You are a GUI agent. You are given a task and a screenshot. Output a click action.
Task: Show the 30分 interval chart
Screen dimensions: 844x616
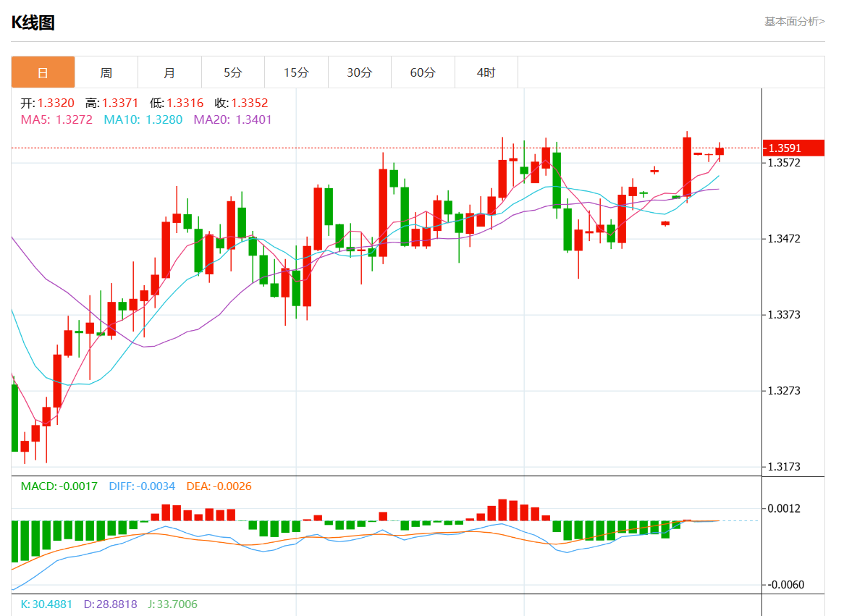(360, 72)
